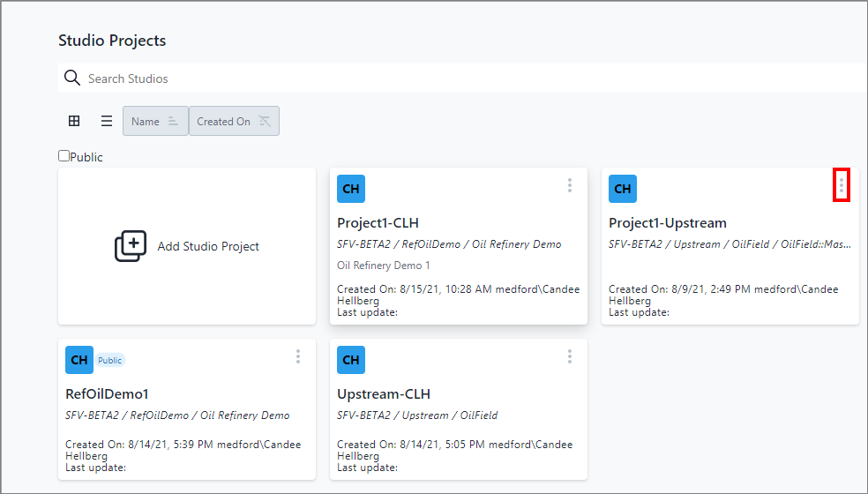Open options menu for Project1-CLH
This screenshot has height=494, width=868.
(x=570, y=185)
